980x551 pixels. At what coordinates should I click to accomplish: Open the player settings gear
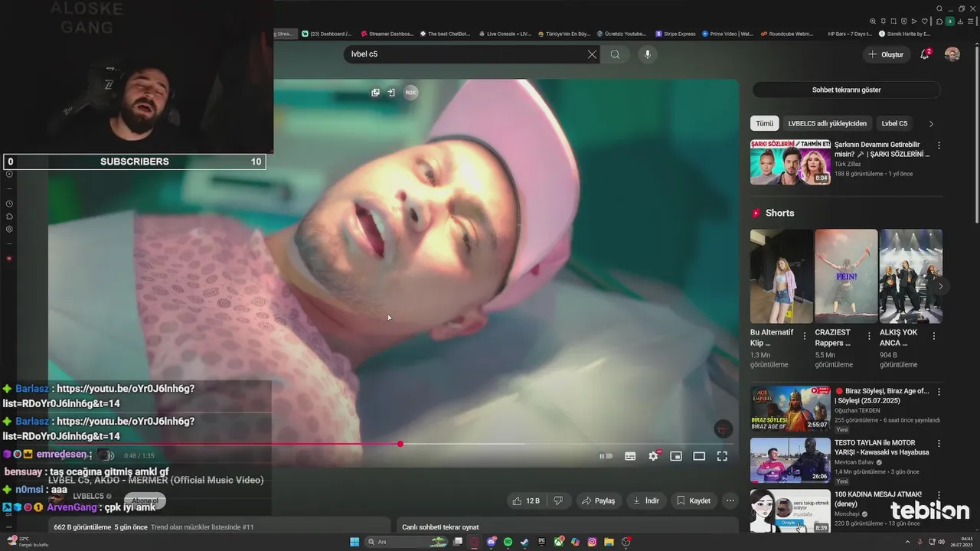(653, 456)
